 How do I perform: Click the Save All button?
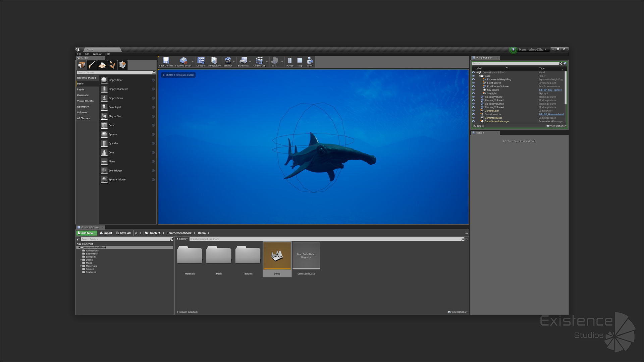[x=123, y=233]
